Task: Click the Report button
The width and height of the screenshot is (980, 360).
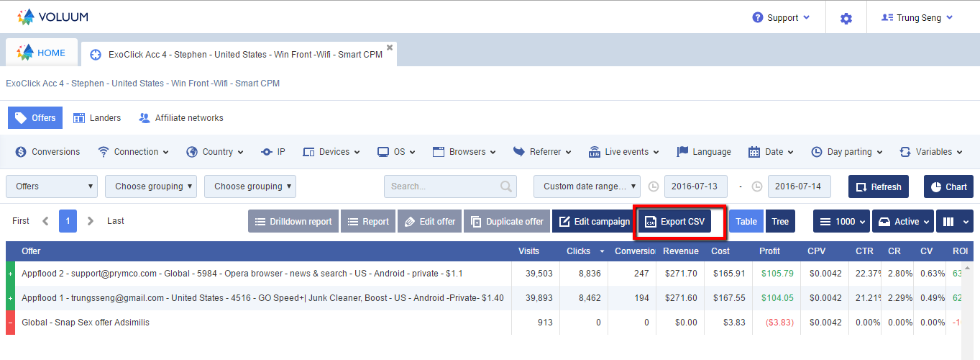Action: point(368,221)
